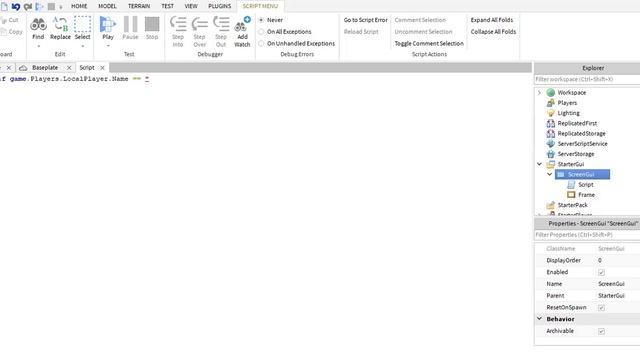
Task: Select StarterGui in Explorer
Action: pos(571,164)
